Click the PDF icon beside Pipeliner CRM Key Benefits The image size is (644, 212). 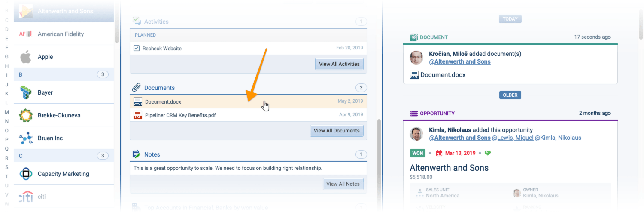click(x=138, y=115)
